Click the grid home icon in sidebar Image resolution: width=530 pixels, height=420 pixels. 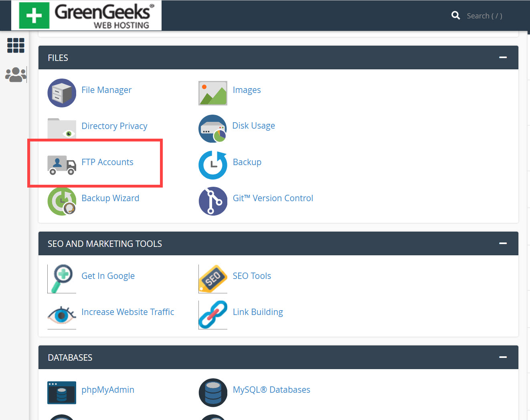(16, 45)
